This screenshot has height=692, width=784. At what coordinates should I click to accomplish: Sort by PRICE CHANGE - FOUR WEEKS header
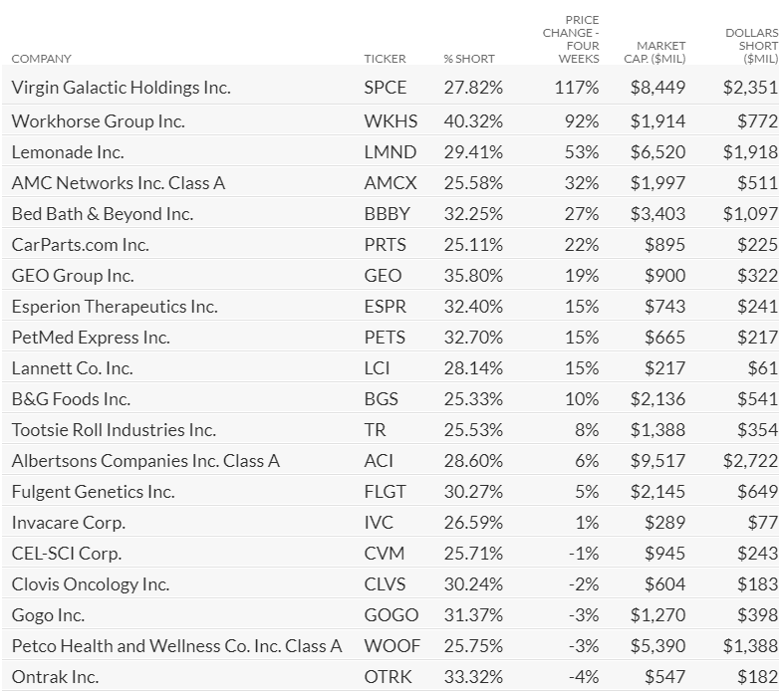[571, 40]
